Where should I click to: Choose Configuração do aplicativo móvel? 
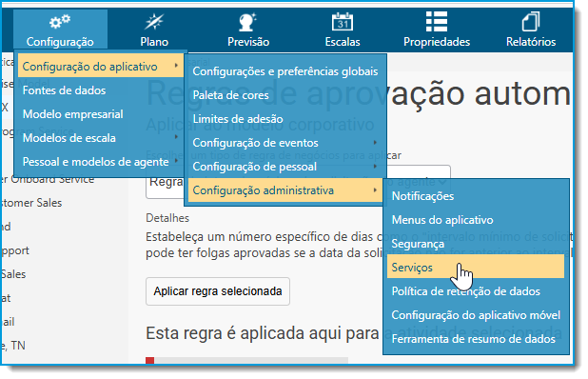pos(476,315)
